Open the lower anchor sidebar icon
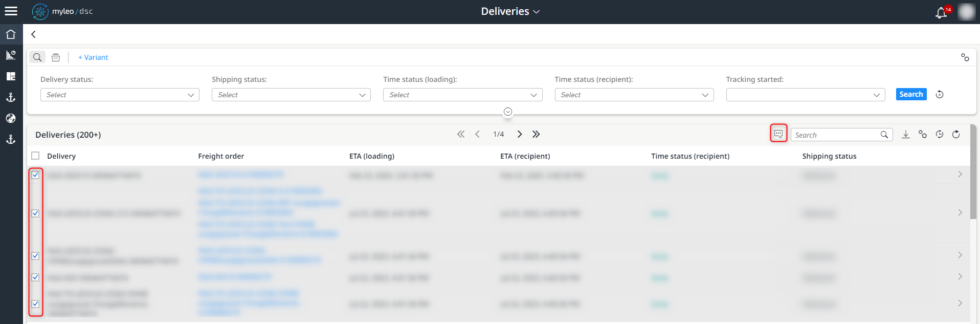The width and height of the screenshot is (980, 324). click(11, 139)
